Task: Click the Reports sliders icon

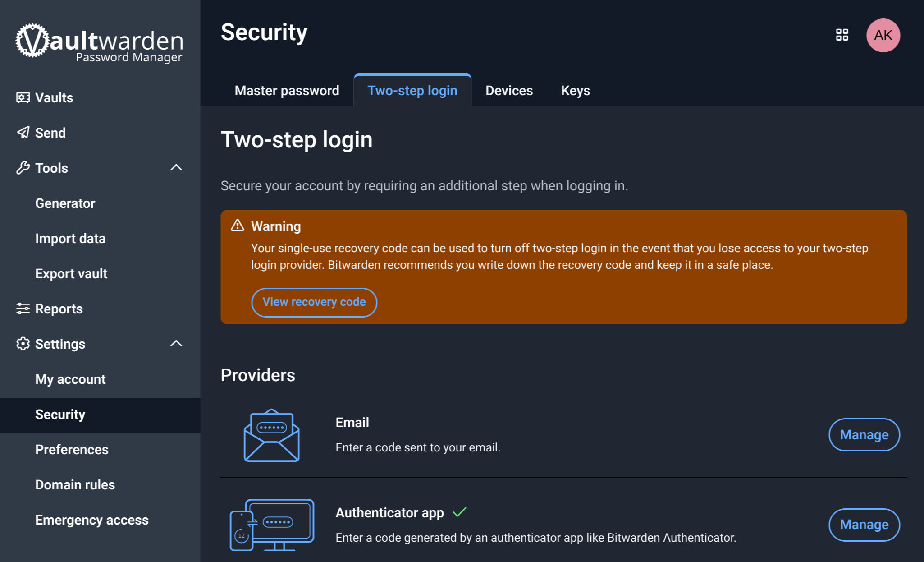Action: coord(23,309)
